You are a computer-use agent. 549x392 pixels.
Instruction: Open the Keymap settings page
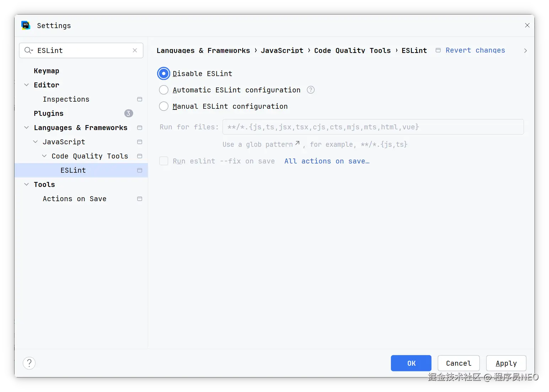pos(47,71)
